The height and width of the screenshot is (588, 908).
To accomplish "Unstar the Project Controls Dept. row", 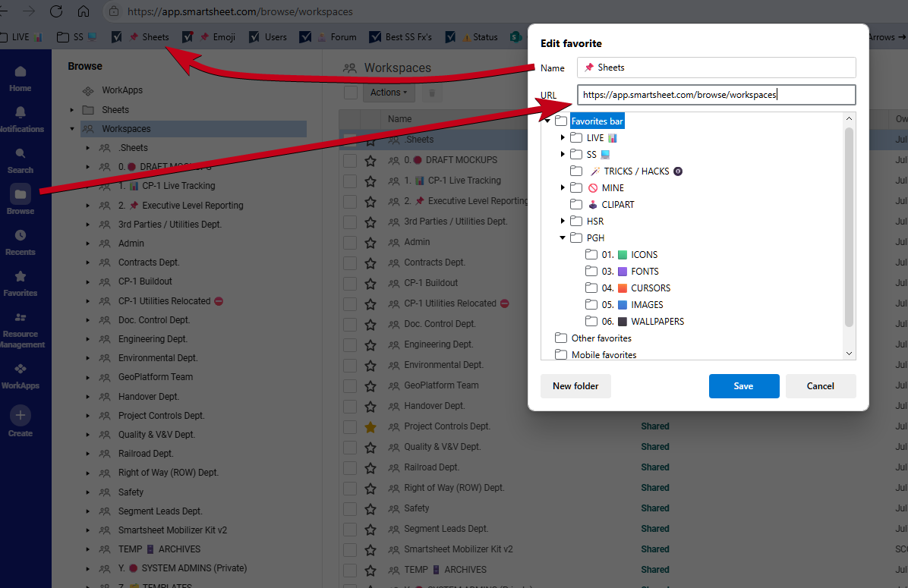I will coord(370,427).
